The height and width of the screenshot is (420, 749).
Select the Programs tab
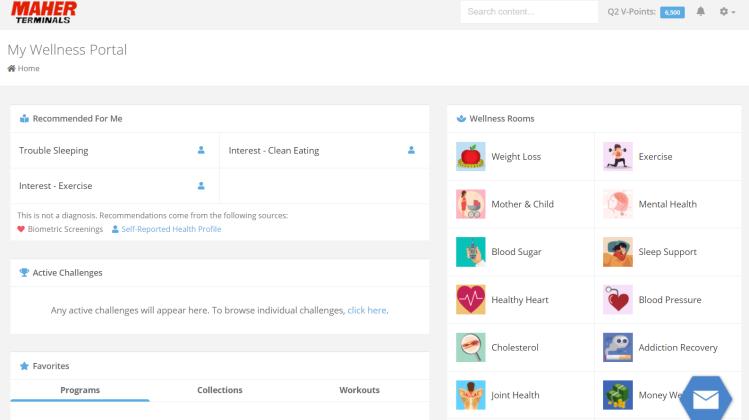(x=80, y=390)
